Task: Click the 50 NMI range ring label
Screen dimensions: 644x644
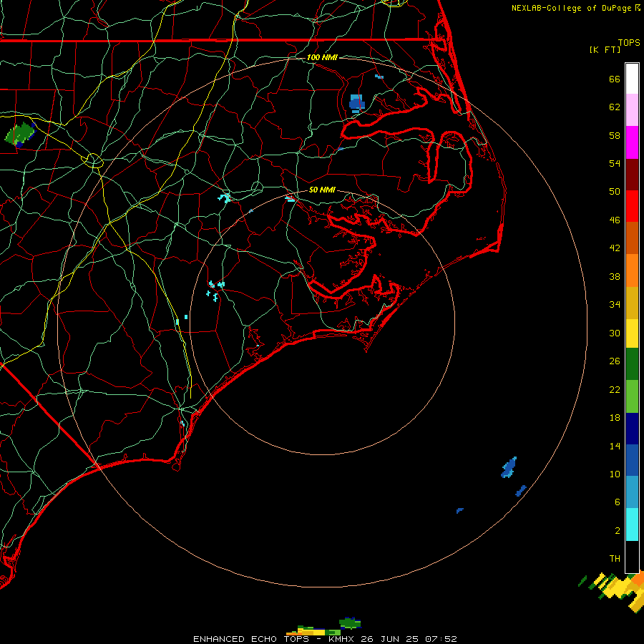Action: point(322,190)
